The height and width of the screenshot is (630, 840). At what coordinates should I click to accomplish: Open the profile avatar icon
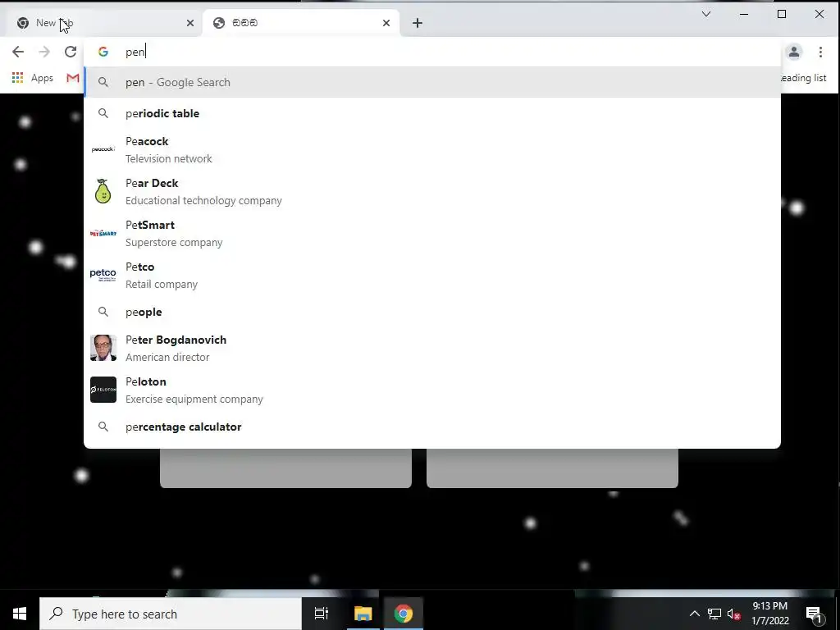794,52
